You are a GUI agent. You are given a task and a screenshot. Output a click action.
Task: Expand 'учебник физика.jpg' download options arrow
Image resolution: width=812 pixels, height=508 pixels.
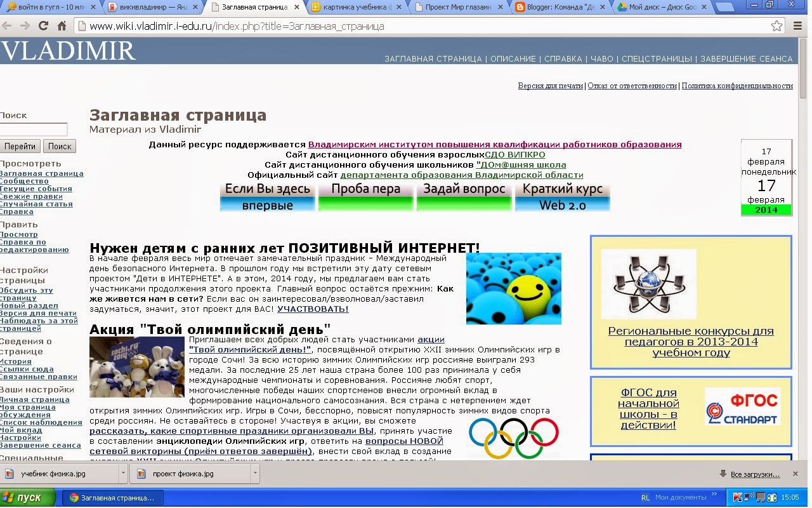(x=123, y=474)
